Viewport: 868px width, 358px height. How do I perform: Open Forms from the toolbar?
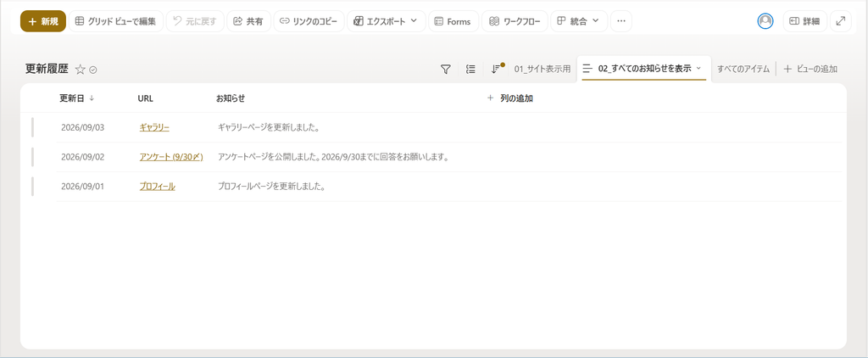tap(453, 21)
